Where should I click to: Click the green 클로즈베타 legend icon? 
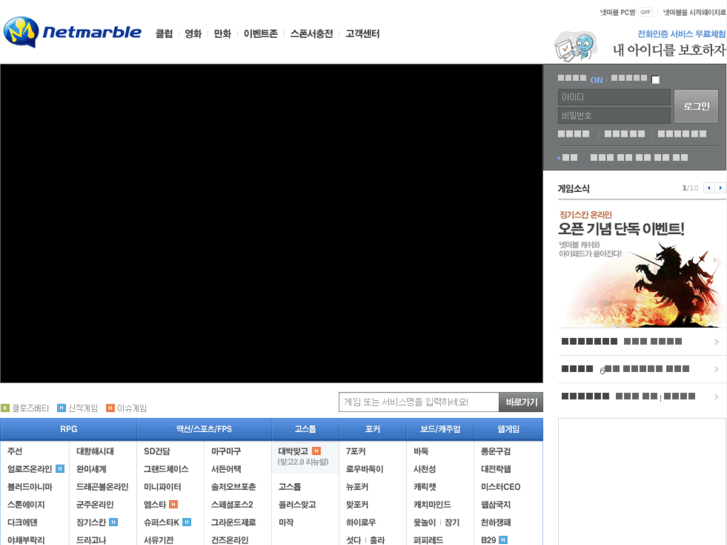tap(5, 408)
